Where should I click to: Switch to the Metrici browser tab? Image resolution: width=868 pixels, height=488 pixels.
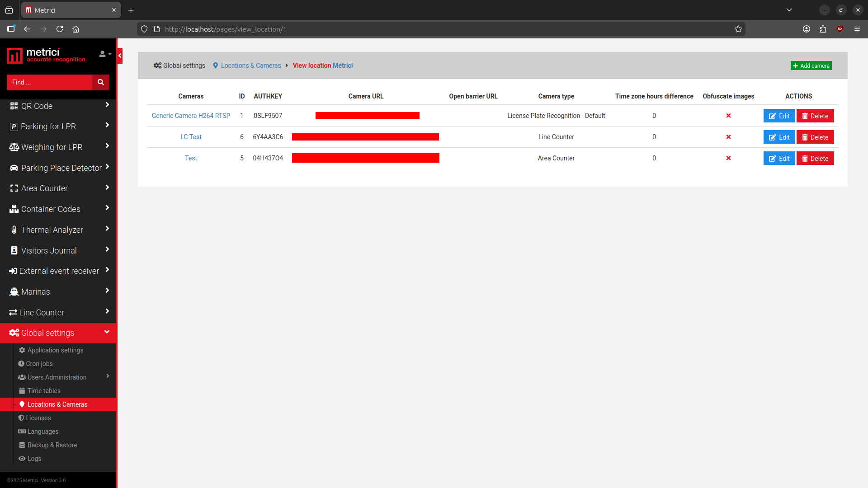pyautogui.click(x=71, y=10)
